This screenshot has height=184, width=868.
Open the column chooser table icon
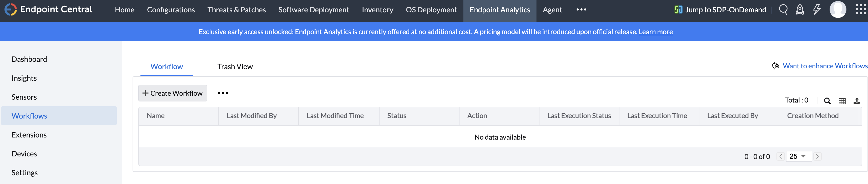coord(842,101)
